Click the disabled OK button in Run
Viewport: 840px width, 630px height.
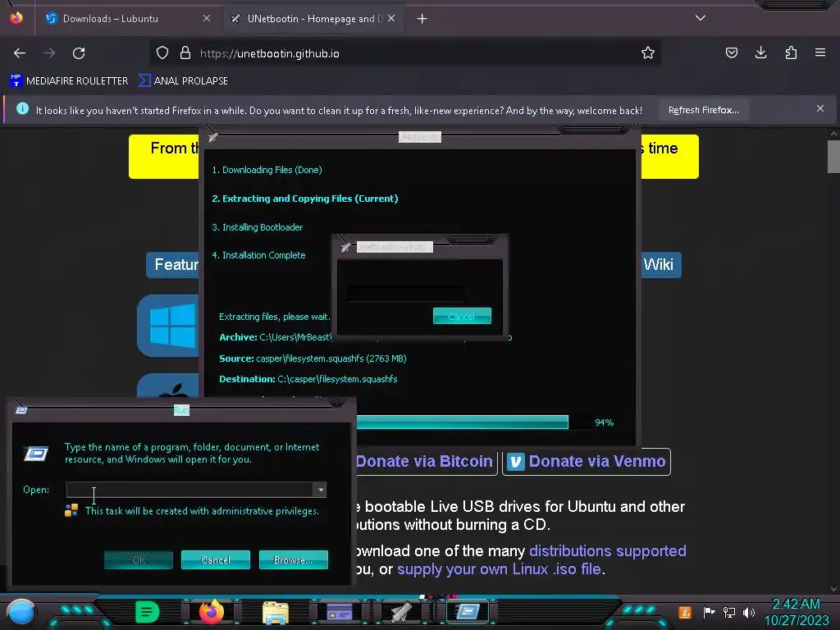pyautogui.click(x=139, y=559)
